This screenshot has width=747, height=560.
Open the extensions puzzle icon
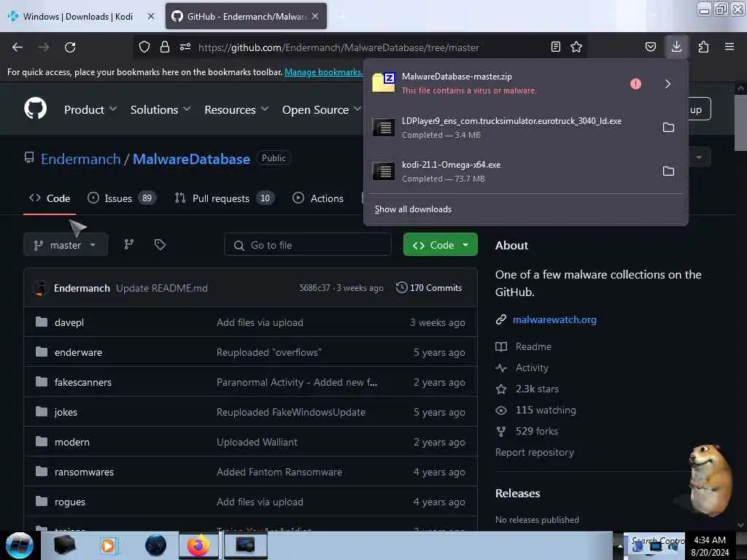(703, 47)
